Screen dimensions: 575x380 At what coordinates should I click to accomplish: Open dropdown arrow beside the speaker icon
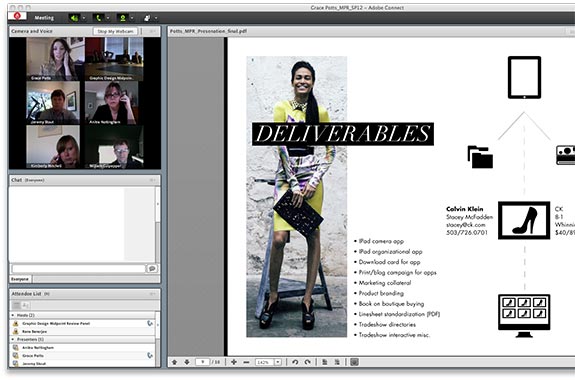pos(84,18)
